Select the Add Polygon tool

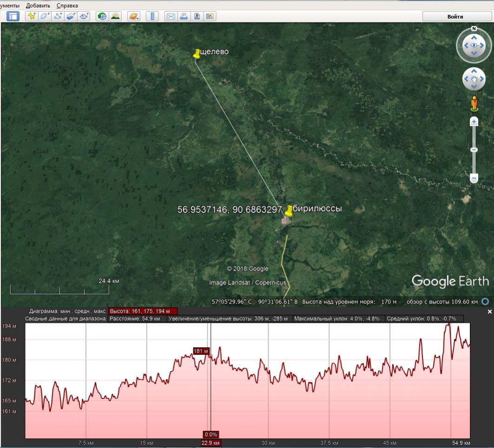click(45, 16)
